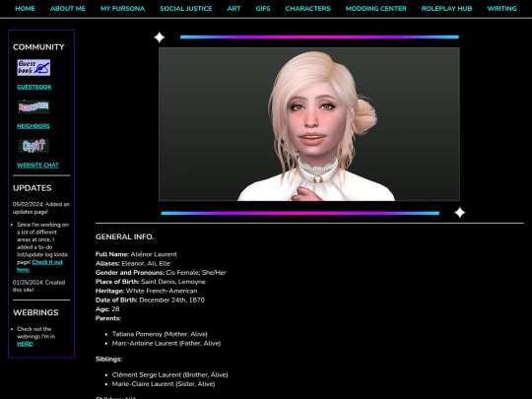Click the Neighbors pixel banner icon

pyautogui.click(x=33, y=106)
